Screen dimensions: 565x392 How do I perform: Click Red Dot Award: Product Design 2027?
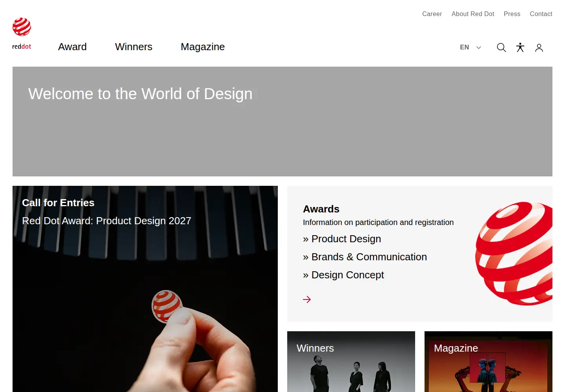point(106,221)
